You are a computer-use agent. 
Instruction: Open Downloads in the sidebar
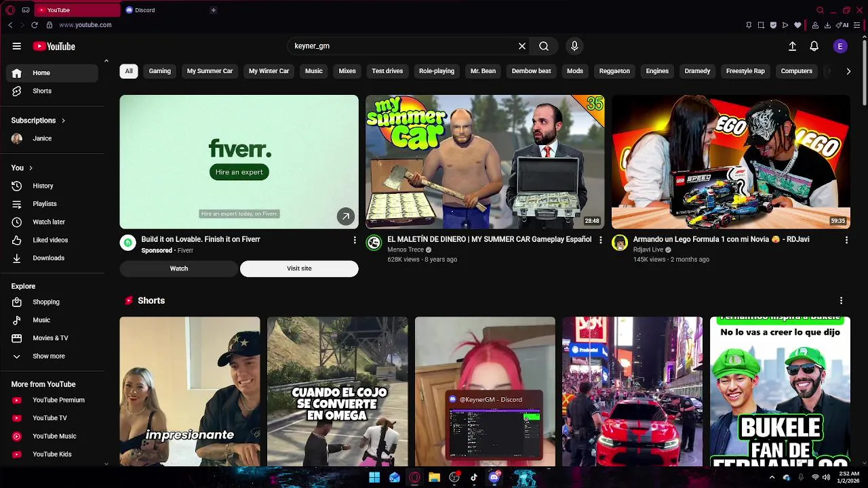coord(52,258)
